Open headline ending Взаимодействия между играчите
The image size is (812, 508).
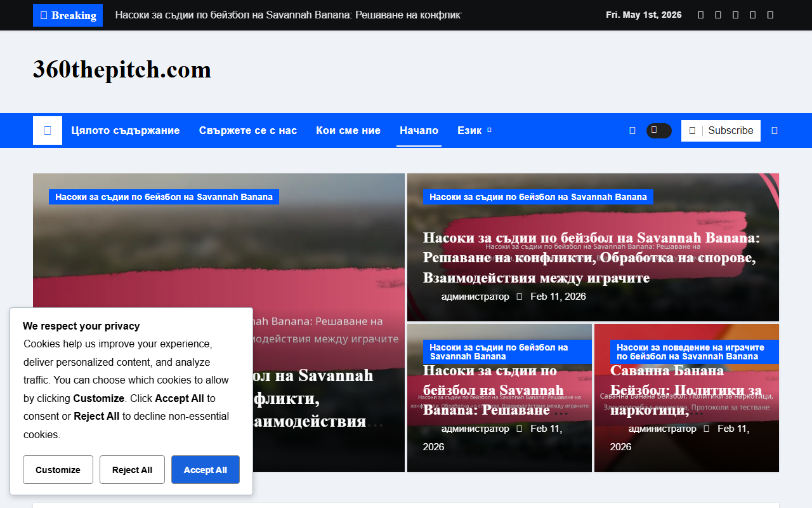point(591,258)
